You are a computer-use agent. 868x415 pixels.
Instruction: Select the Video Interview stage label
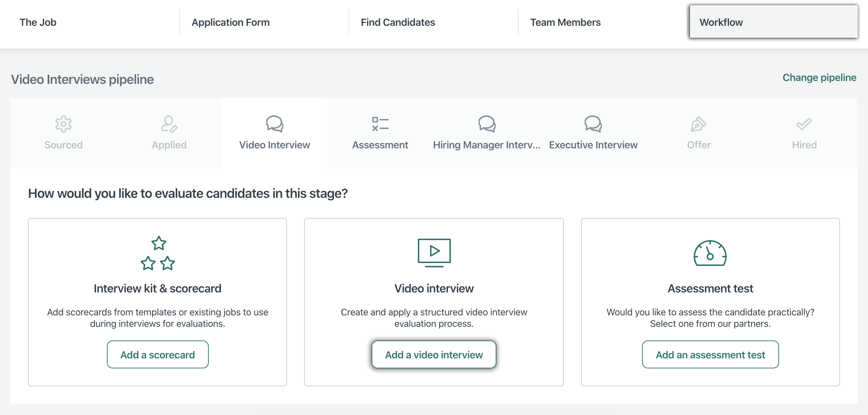(x=275, y=145)
